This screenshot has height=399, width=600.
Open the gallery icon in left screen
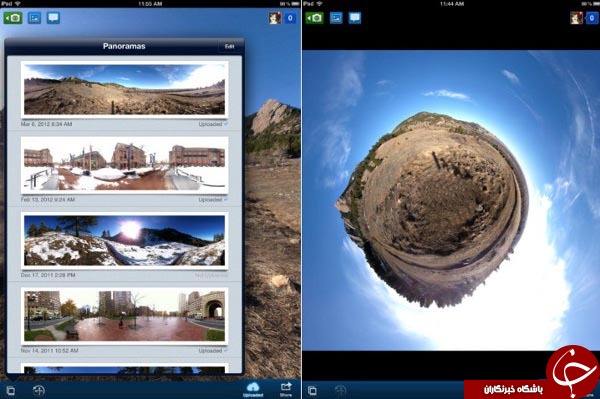[34, 18]
